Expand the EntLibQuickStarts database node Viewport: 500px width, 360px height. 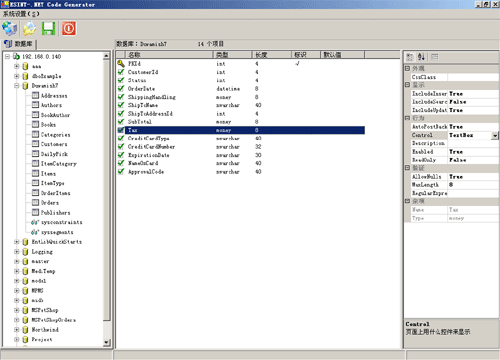17,242
